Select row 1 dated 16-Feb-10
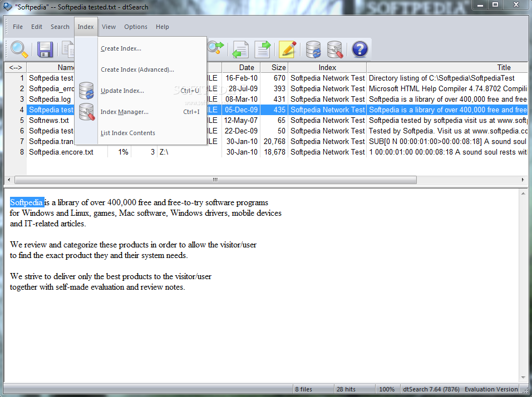Screen dimensions: 532x397 click(267, 78)
